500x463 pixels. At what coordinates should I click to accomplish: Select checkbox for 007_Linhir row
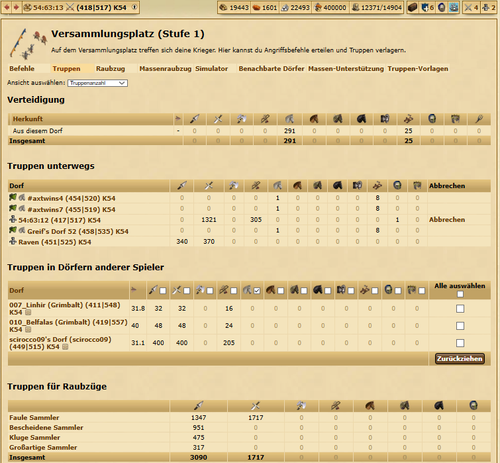(x=460, y=309)
